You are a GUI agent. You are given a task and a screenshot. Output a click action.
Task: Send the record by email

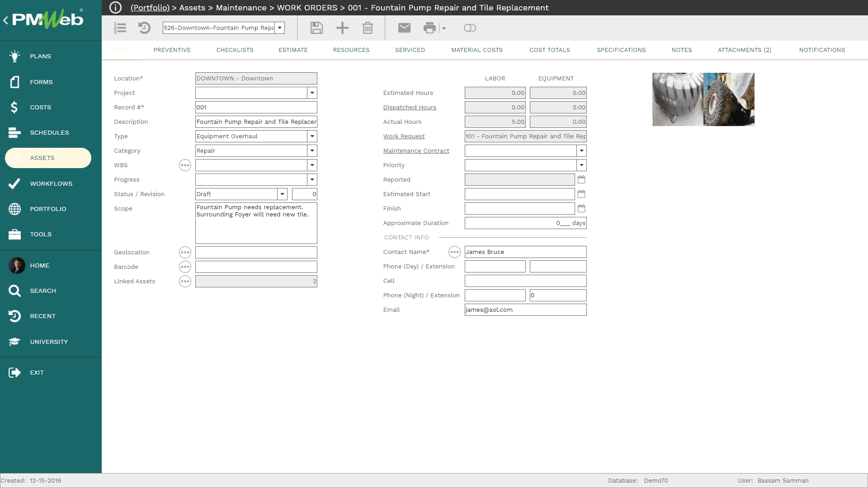(404, 28)
